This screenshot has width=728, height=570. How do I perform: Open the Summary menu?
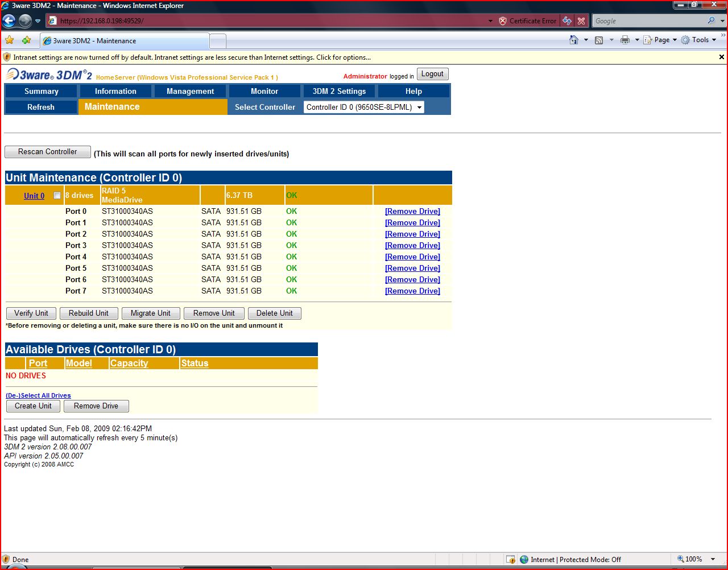[x=41, y=91]
